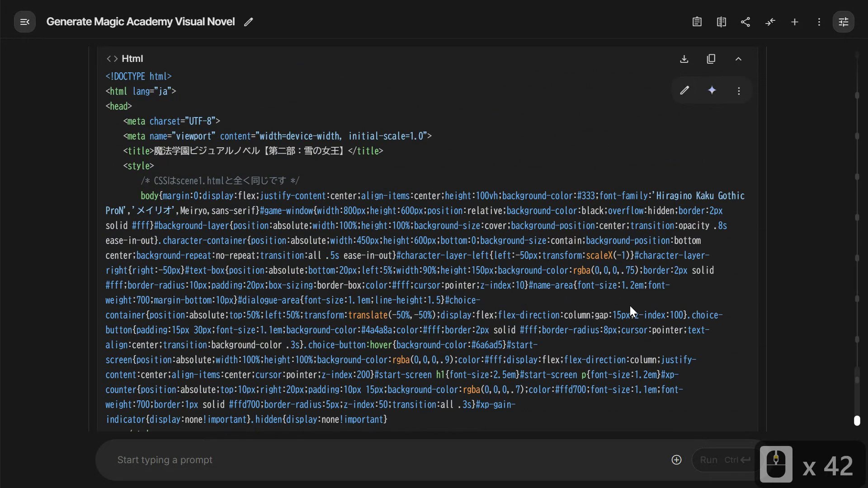Open the response's three-dot options menu
Screen dimensions: 868x488
coord(739,91)
